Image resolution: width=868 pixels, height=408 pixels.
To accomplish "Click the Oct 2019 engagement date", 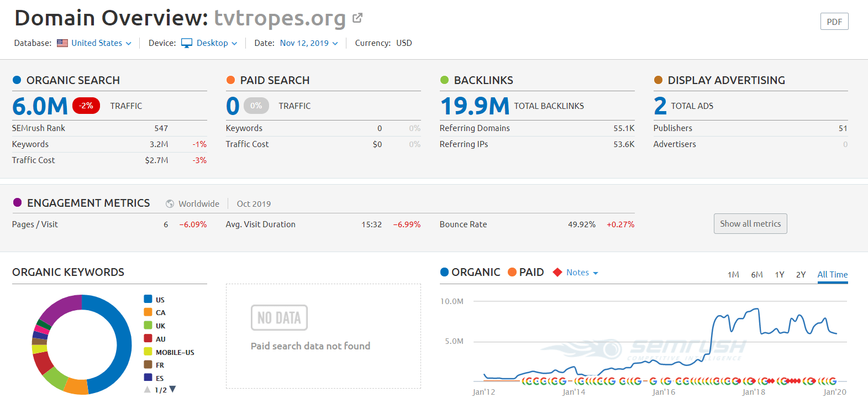I will click(x=254, y=204).
